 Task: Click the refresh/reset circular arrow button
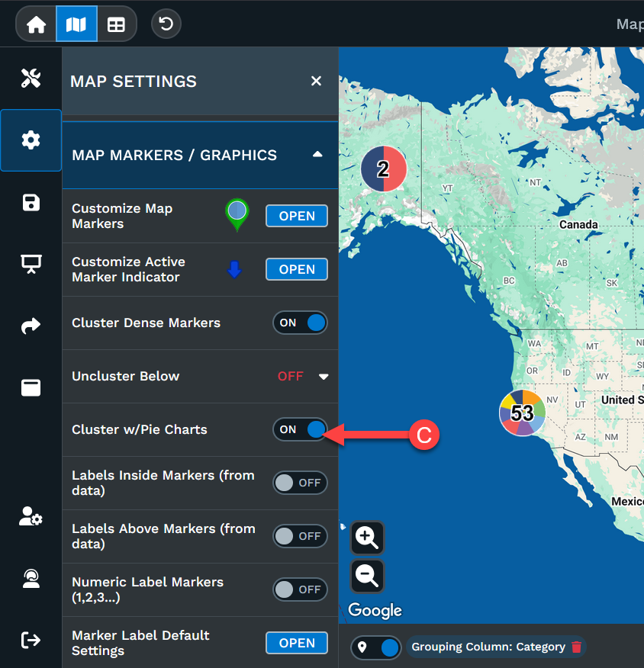[x=166, y=24]
